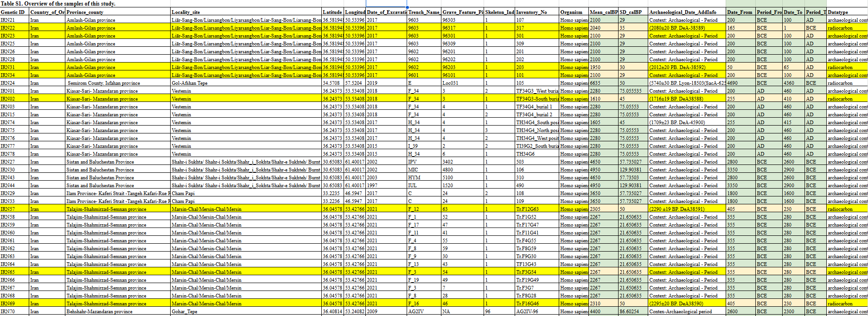Click the 'Tr.F16G46' inventory cell

pyautogui.click(x=537, y=303)
